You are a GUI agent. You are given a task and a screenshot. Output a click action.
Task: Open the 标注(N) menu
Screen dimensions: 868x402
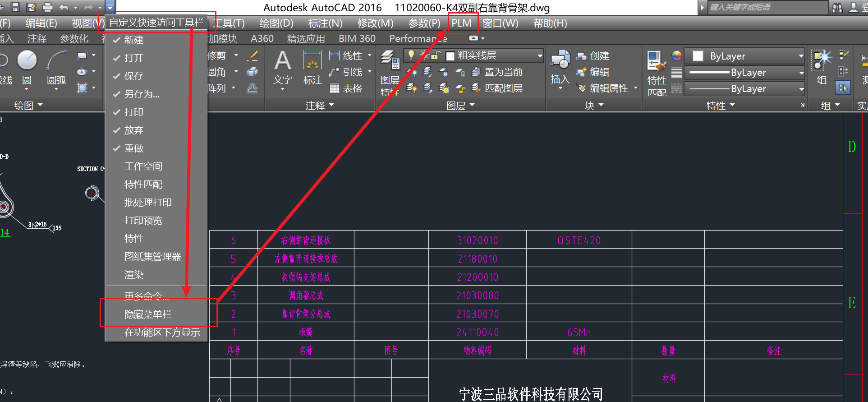325,23
